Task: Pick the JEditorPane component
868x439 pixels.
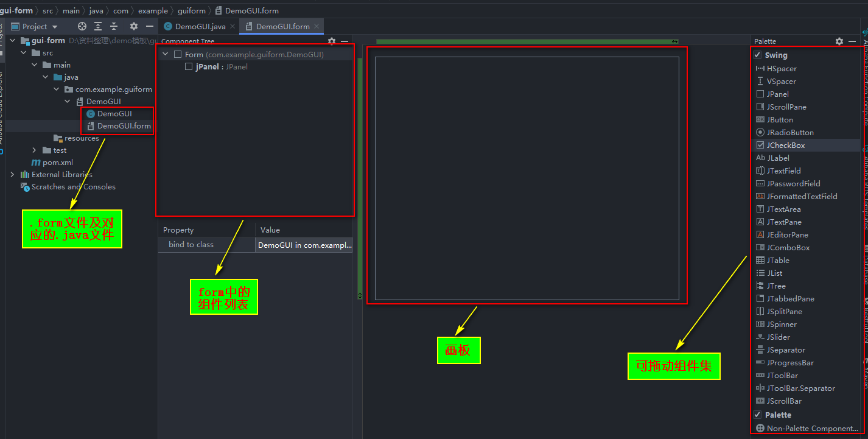Action: tap(782, 235)
